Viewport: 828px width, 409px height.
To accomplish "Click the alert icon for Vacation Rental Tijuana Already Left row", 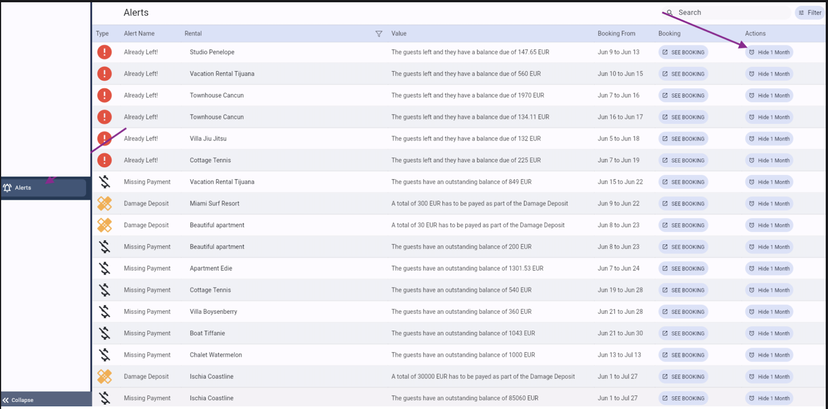I will click(105, 74).
